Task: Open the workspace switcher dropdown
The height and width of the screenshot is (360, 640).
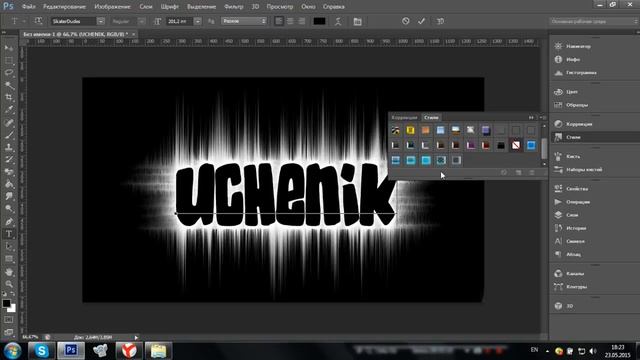Action: (x=593, y=21)
